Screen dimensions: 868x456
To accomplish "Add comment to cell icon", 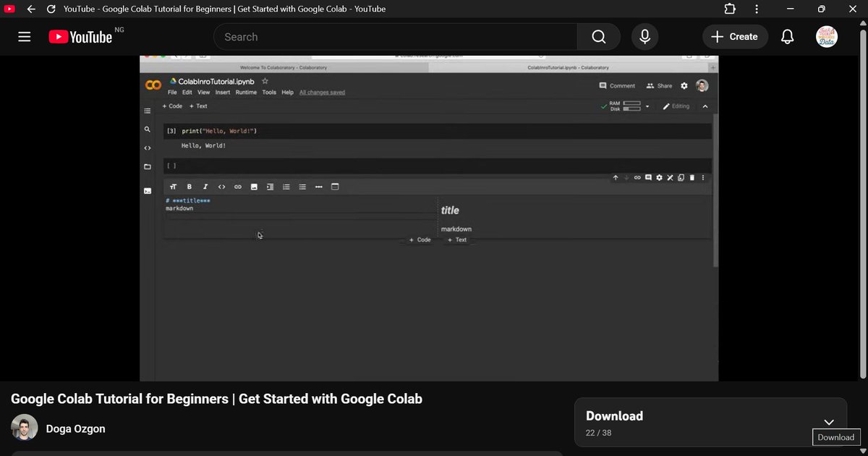I will point(648,177).
